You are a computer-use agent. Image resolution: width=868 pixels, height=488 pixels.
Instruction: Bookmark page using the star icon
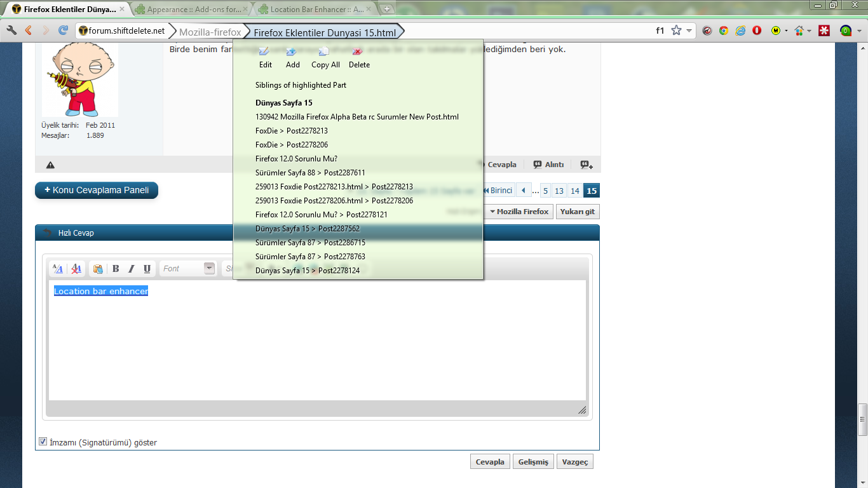pos(676,30)
